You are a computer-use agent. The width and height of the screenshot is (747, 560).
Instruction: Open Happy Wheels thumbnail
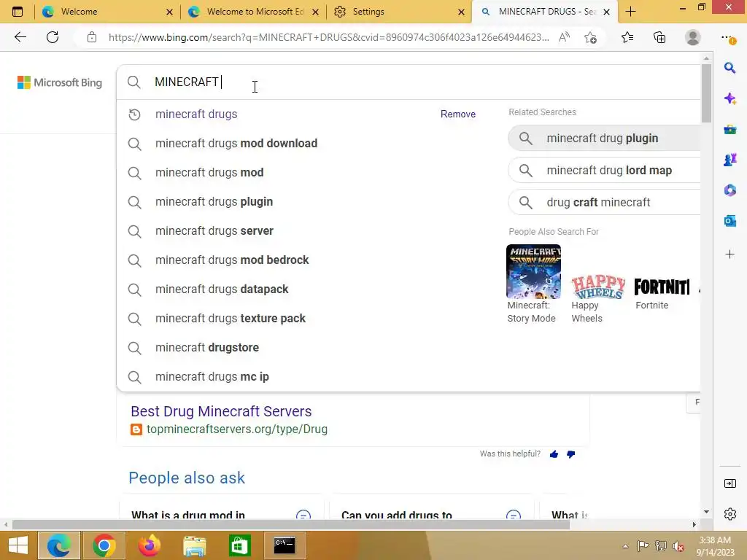click(598, 287)
